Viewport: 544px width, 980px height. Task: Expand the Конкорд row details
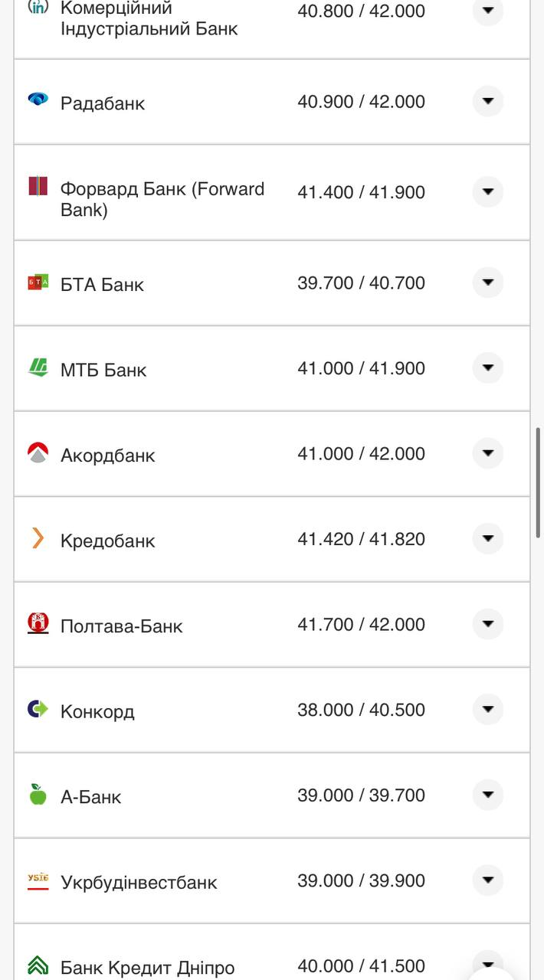488,710
